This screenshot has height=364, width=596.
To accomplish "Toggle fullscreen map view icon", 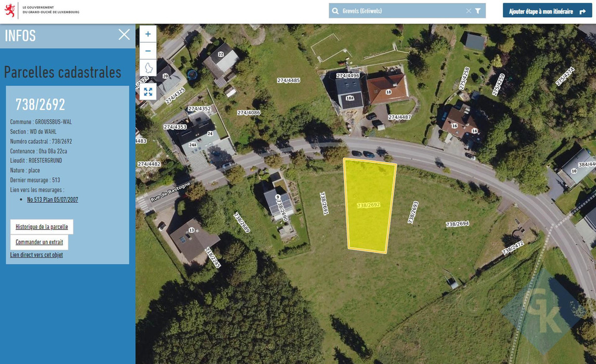I will [x=148, y=92].
